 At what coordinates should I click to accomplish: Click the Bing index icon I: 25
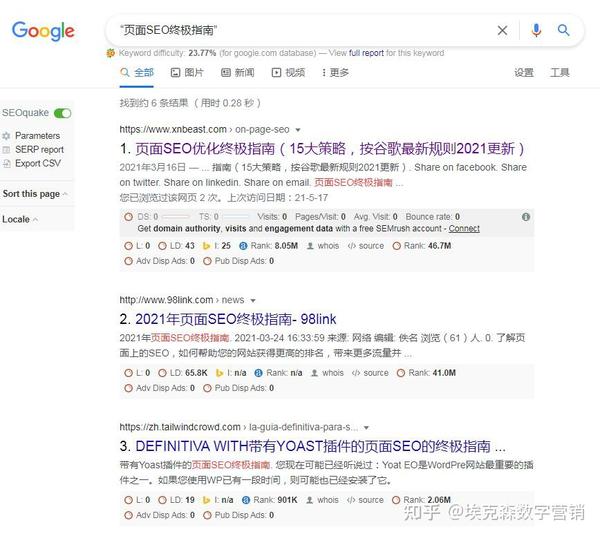tap(206, 246)
